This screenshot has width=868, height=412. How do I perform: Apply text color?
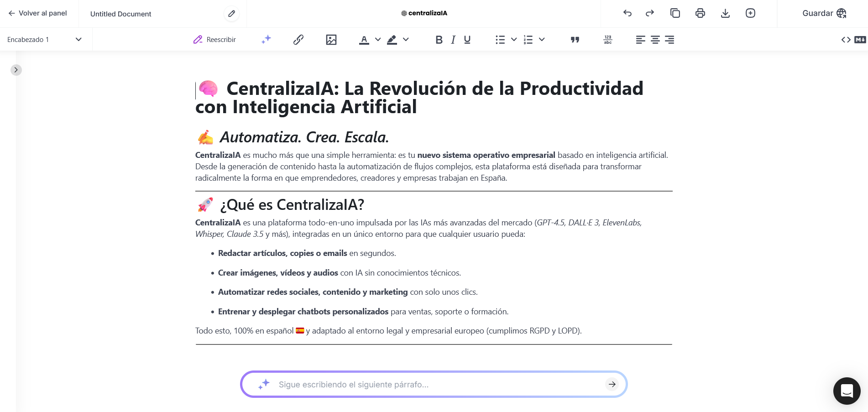point(364,40)
